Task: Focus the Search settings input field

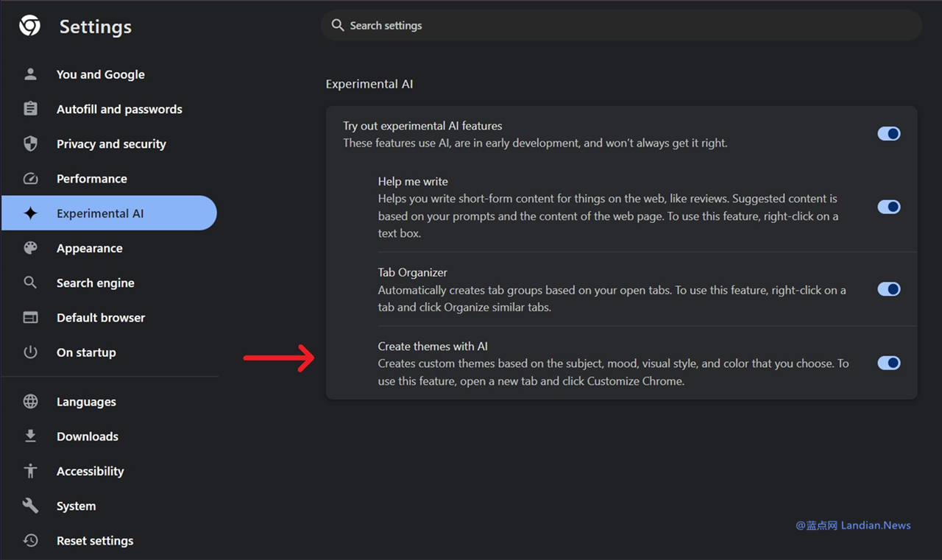Action: 622,26
